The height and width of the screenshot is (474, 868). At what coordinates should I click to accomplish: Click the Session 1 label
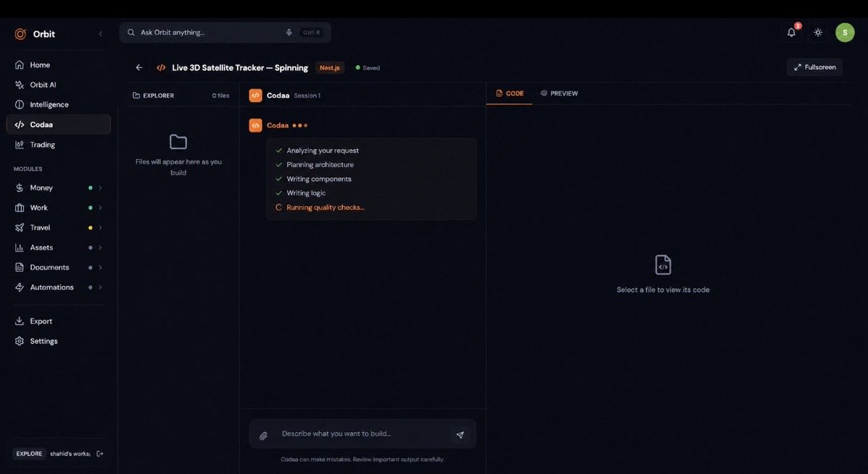(307, 96)
